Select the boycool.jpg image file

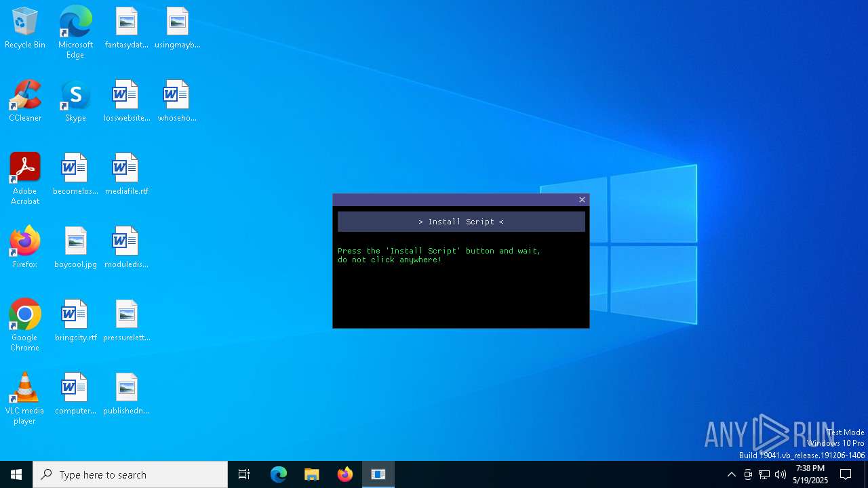tap(75, 248)
